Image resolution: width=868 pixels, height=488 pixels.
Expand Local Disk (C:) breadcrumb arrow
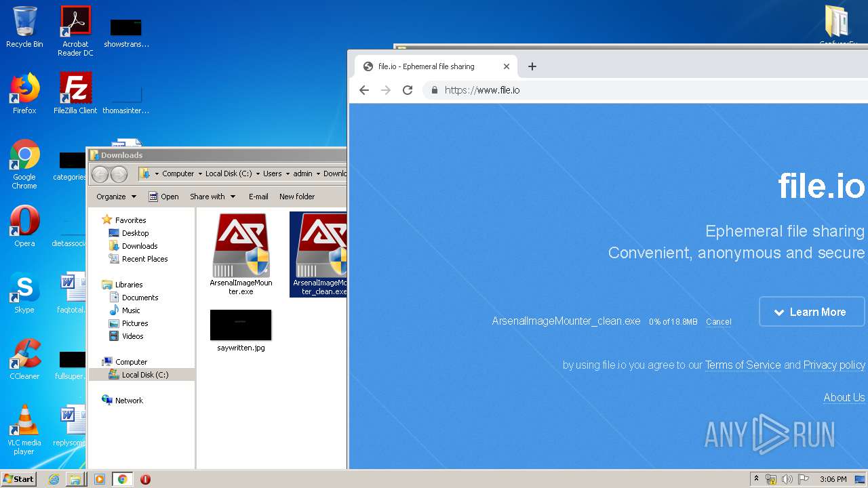258,174
